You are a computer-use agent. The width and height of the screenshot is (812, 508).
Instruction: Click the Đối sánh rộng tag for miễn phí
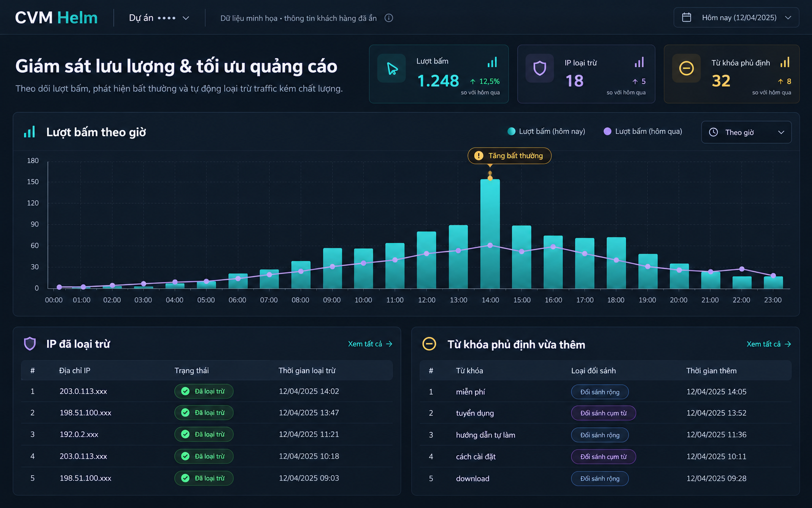point(600,392)
